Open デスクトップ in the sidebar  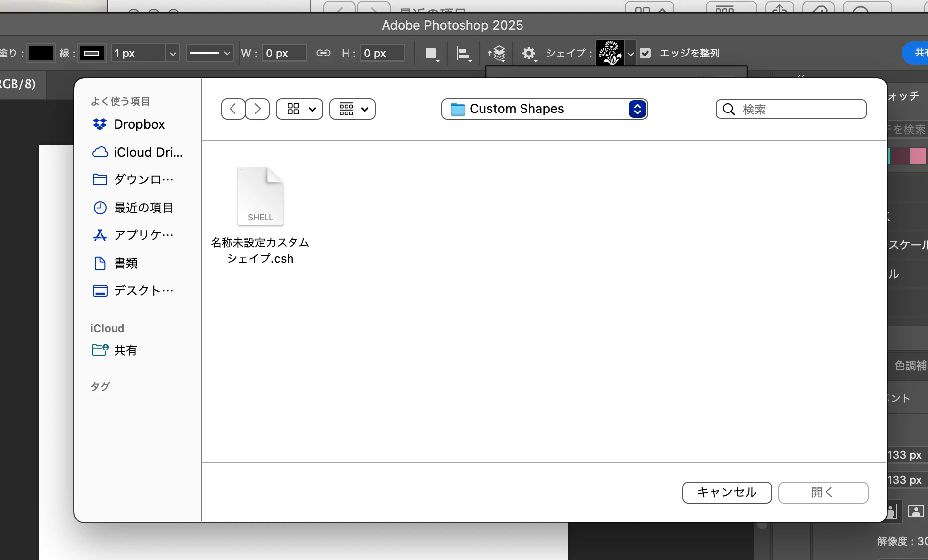[x=133, y=291]
